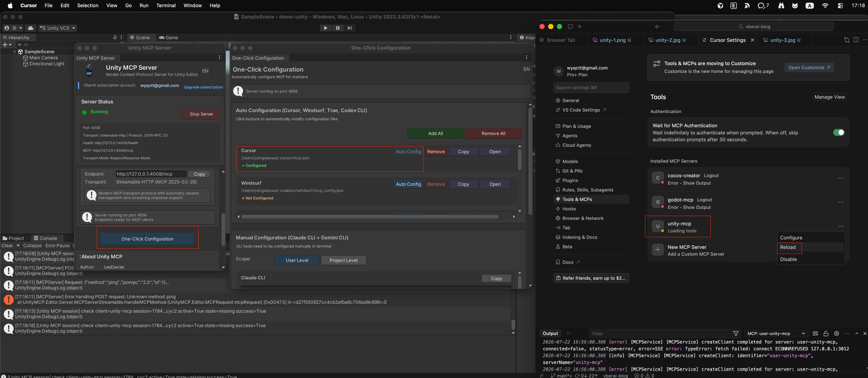868x378 pixels.
Task: Click Endpoint URL field in MCP Server
Action: point(151,174)
